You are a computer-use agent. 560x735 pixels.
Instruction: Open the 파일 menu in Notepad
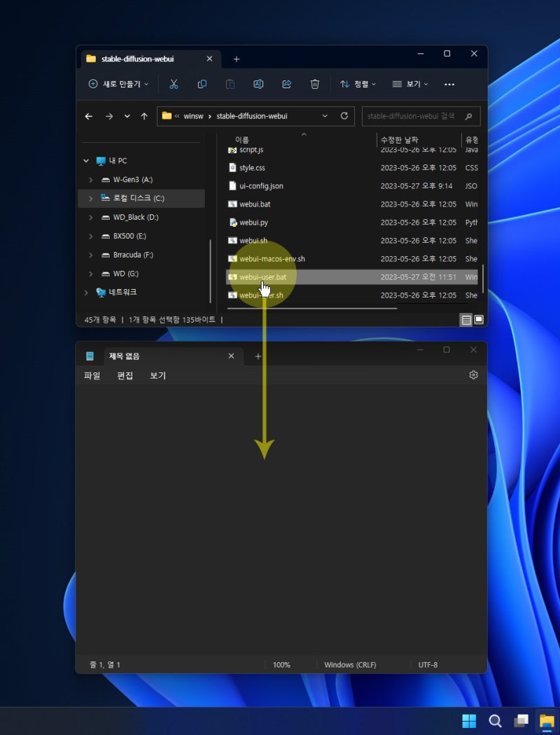pyautogui.click(x=92, y=376)
